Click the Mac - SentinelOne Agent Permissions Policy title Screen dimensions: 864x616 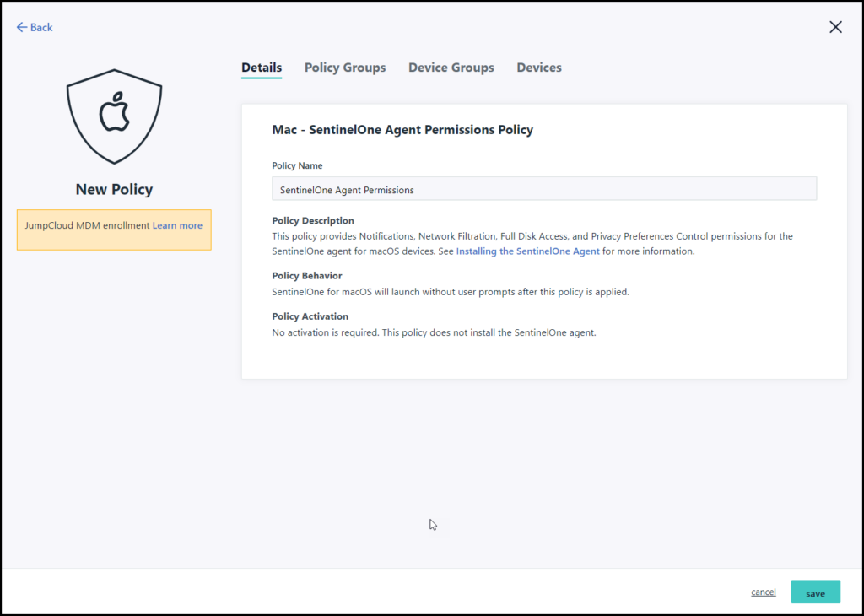[x=402, y=129]
